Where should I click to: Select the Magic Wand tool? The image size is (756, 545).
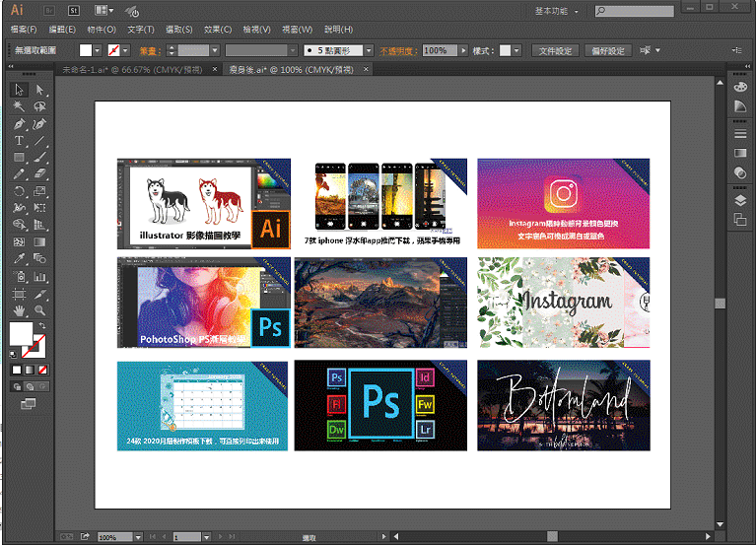pyautogui.click(x=19, y=106)
